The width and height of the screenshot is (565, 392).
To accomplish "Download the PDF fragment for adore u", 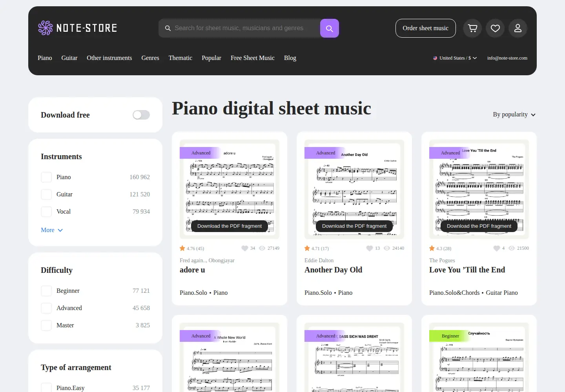I will pyautogui.click(x=230, y=226).
